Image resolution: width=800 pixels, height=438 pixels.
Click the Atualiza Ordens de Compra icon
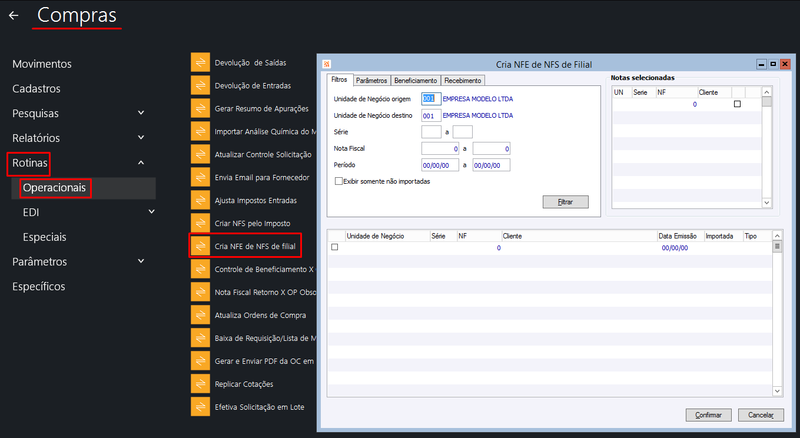tap(201, 315)
